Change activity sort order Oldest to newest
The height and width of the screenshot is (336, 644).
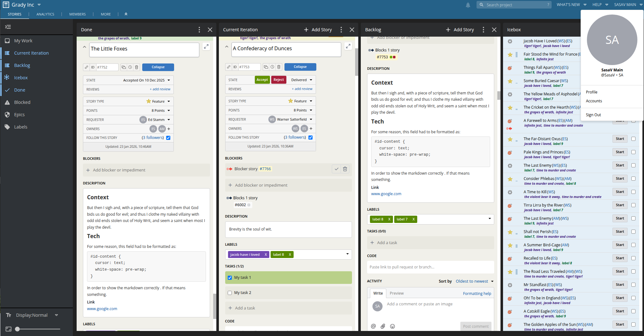coord(474,281)
